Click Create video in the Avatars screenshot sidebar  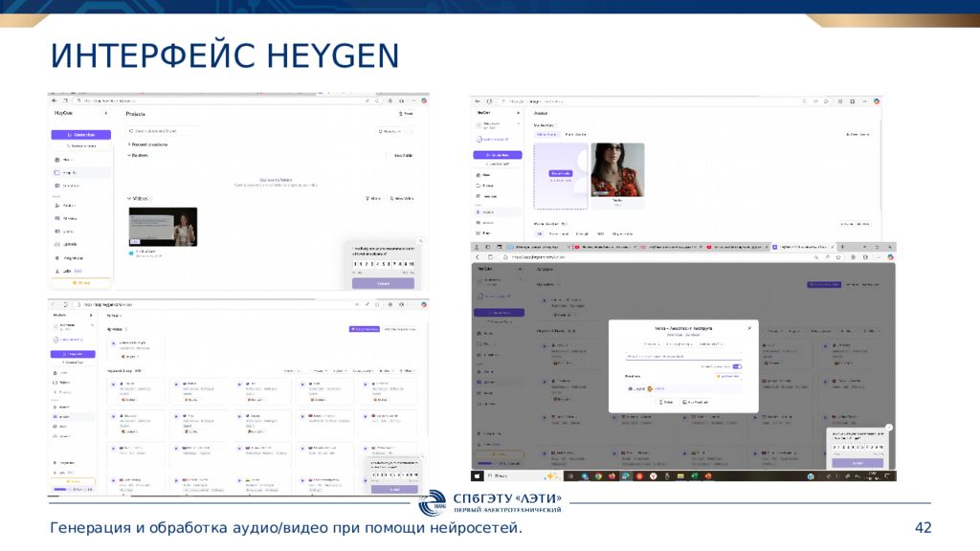pos(498,155)
